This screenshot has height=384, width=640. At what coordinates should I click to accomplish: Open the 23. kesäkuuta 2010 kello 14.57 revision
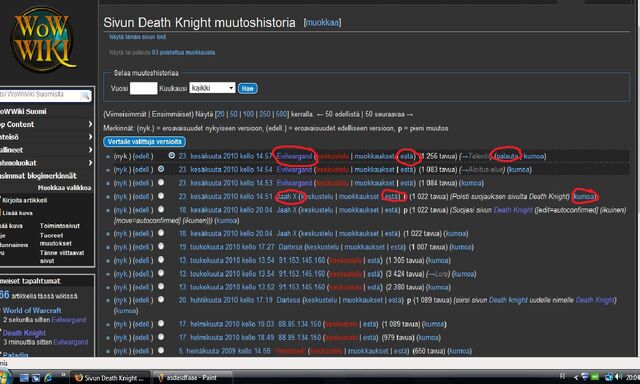point(225,156)
